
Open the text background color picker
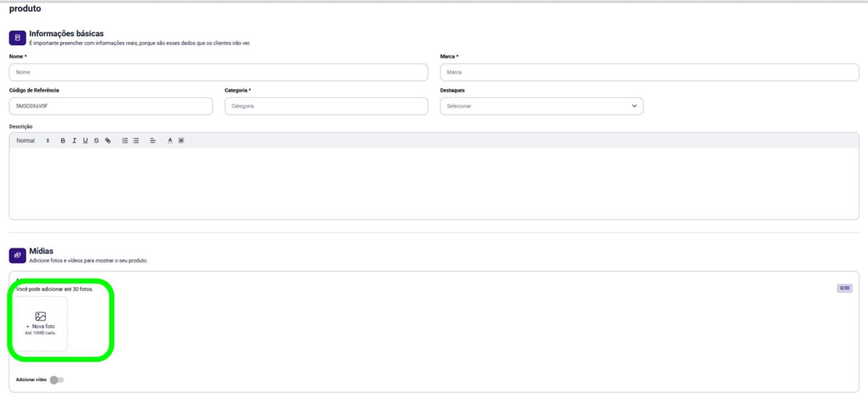181,141
